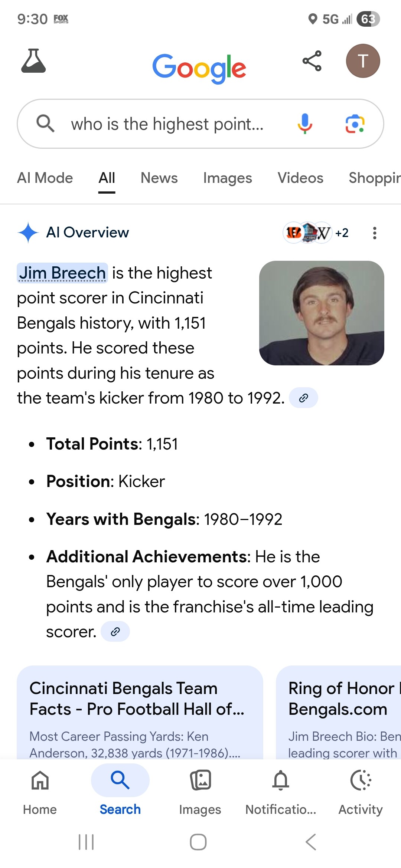Open Pro Football Hall of Fame card
401x868 pixels.
coord(140,712)
